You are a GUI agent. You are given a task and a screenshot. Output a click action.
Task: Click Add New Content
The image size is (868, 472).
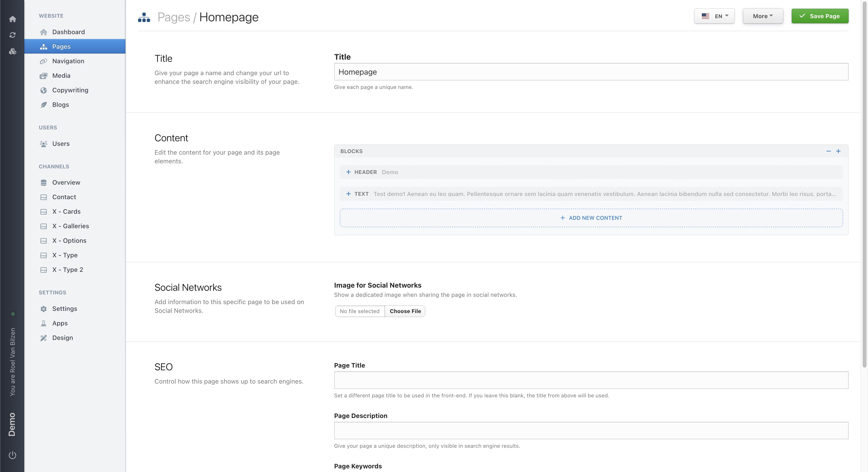(x=591, y=218)
